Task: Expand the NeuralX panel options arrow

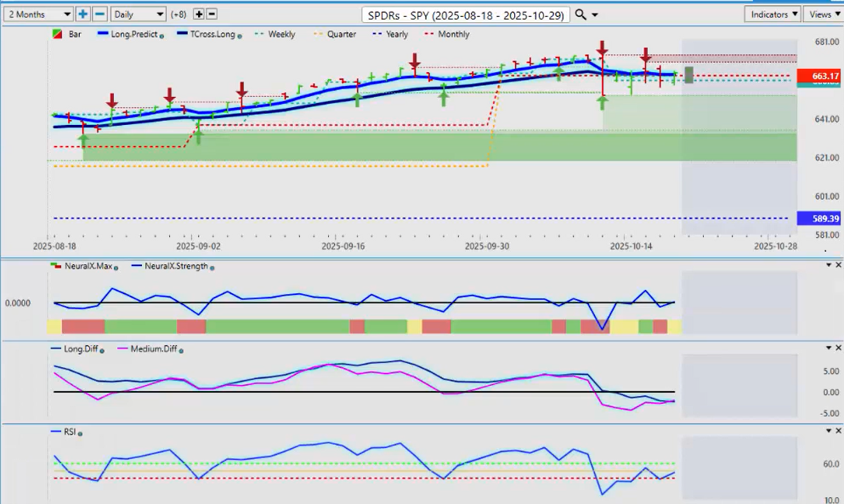Action: tap(828, 265)
